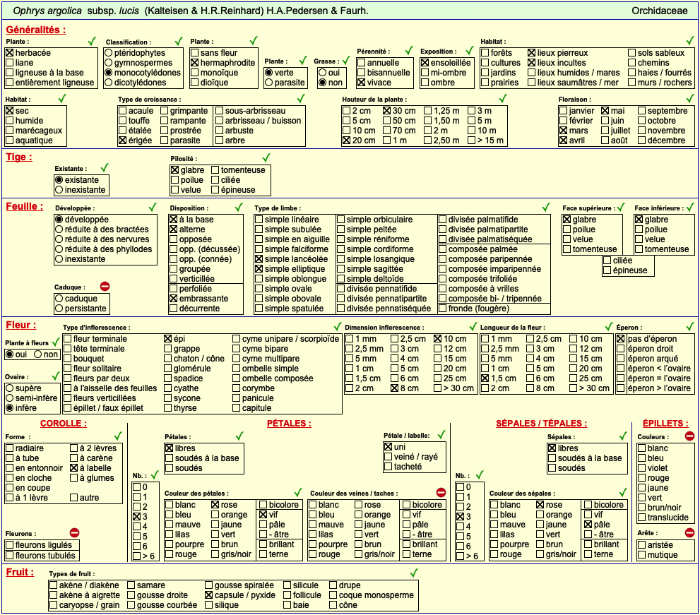Screen dimensions: 700x615
Task: Click the Feuille section heading
Action: point(25,207)
